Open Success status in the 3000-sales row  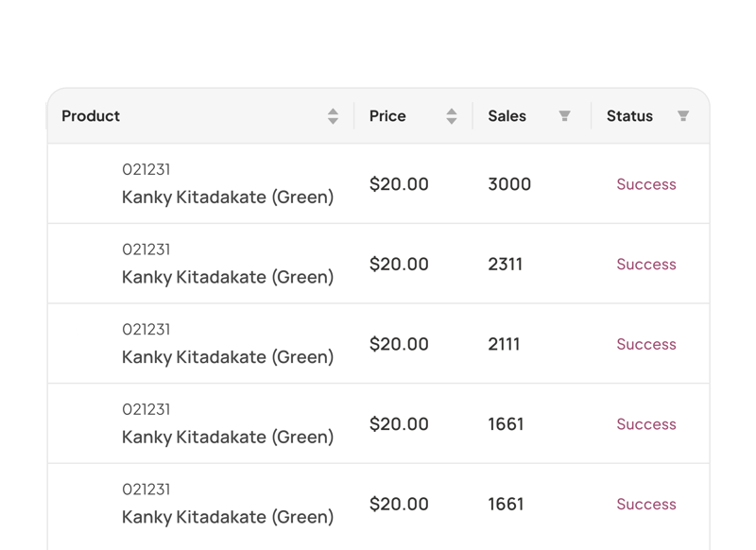646,184
